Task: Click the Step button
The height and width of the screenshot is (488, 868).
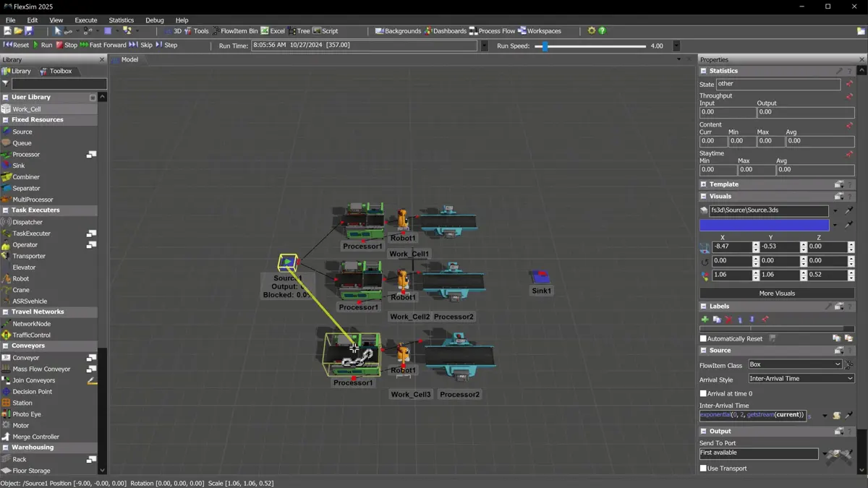Action: tap(166, 45)
